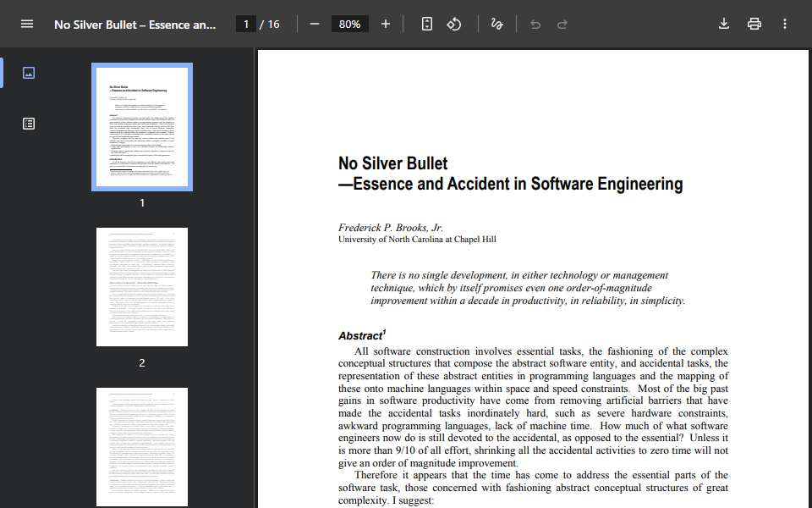Select the page 1 thumbnail

point(142,127)
